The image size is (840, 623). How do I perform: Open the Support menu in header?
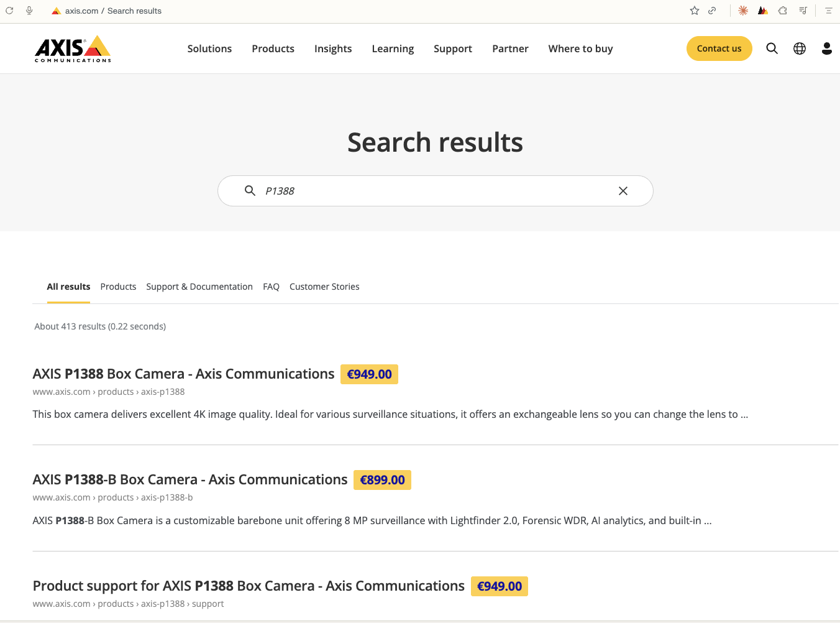point(453,48)
